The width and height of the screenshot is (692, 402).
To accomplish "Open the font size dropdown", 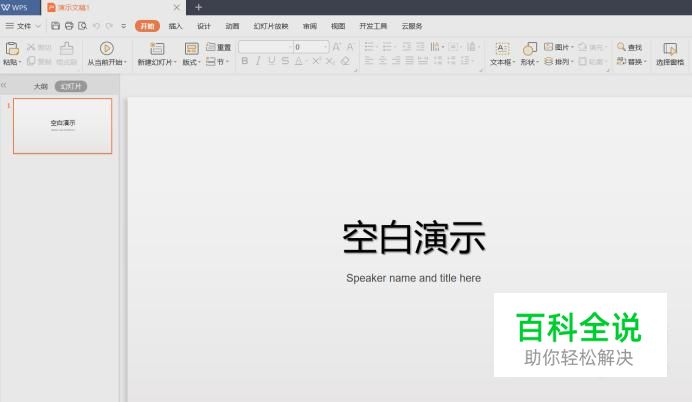I will coord(325,47).
